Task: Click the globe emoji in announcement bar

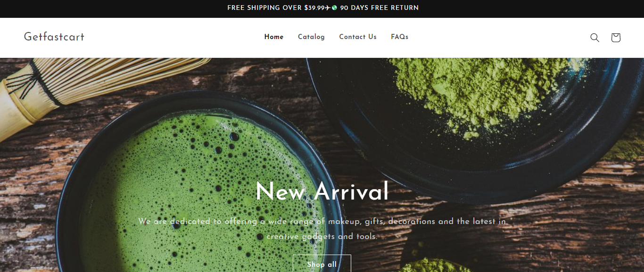Action: coord(334,8)
